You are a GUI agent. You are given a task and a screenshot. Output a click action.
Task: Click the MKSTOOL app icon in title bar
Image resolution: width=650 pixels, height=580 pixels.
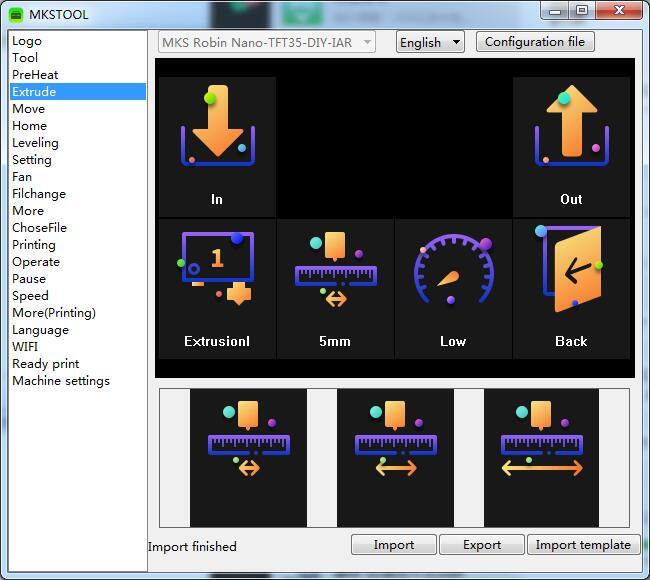pos(15,14)
